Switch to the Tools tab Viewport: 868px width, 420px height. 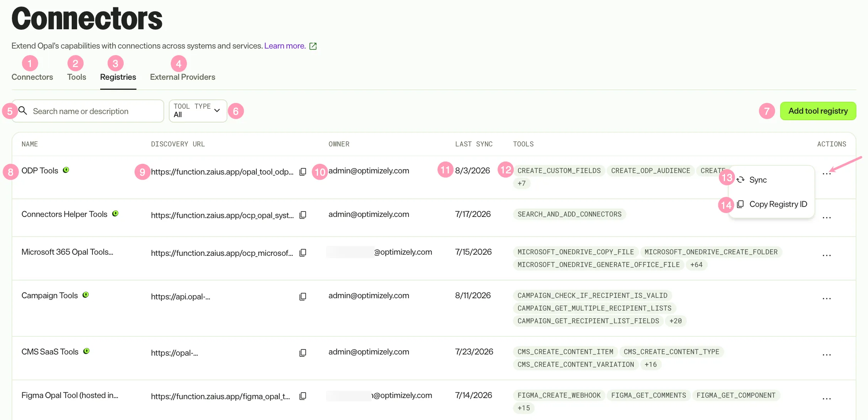click(77, 77)
